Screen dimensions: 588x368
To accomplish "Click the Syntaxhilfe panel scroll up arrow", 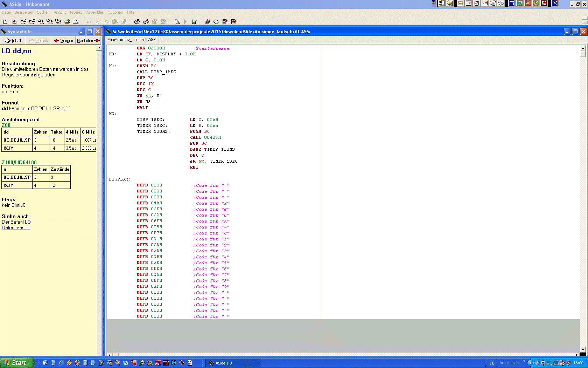I will 99,48.
